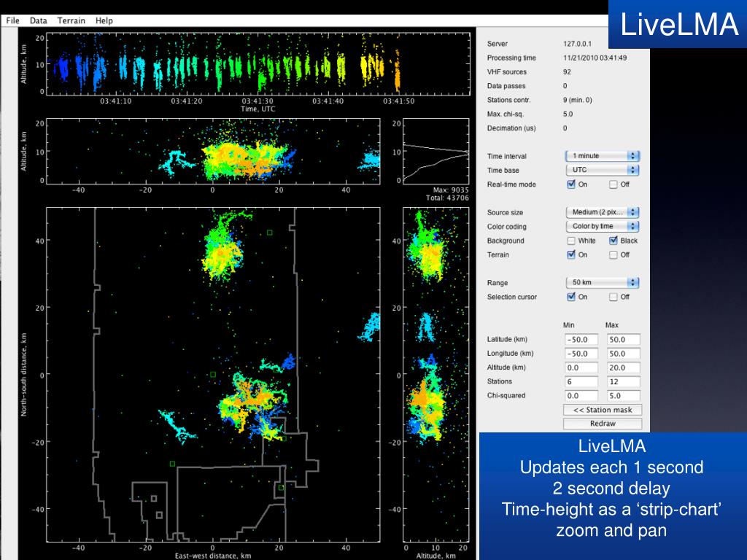Screen dimensions: 747x560
Task: Click the Latitude Min input field
Action: click(x=581, y=340)
